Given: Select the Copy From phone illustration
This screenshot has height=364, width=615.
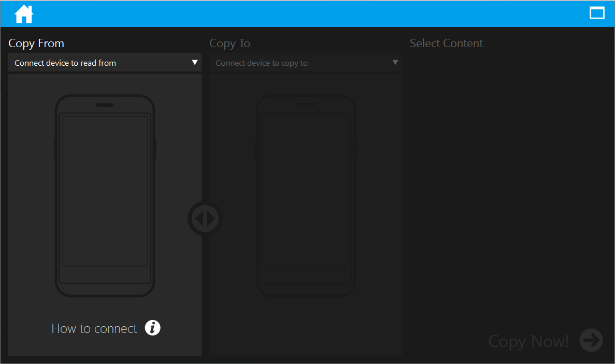Looking at the screenshot, I should click(x=105, y=196).
